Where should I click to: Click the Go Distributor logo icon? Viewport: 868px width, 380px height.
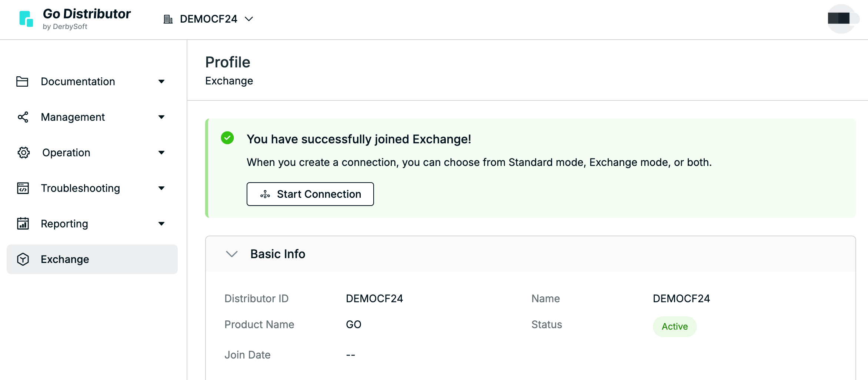[26, 19]
